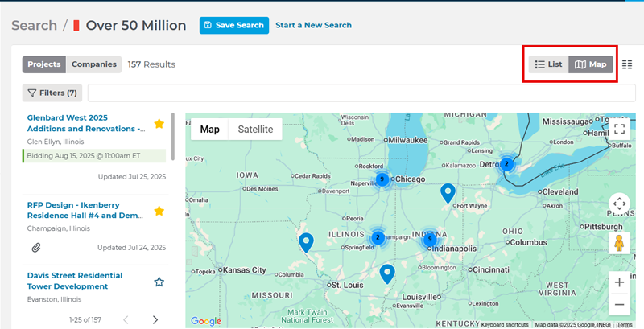Click the Champaign, Illinois location text
This screenshot has width=644, height=329.
(x=58, y=228)
